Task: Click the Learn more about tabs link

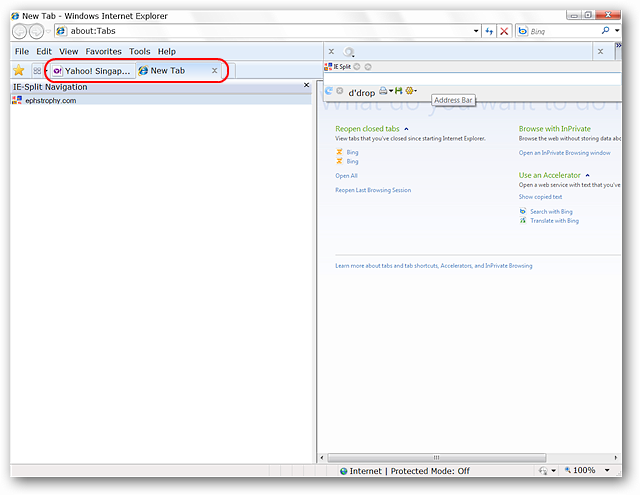Action: coord(433,266)
